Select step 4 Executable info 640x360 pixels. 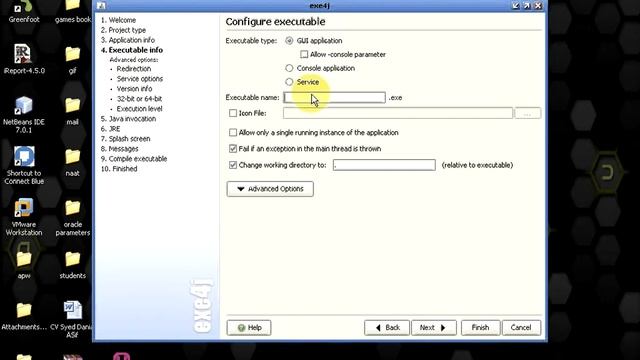132,50
